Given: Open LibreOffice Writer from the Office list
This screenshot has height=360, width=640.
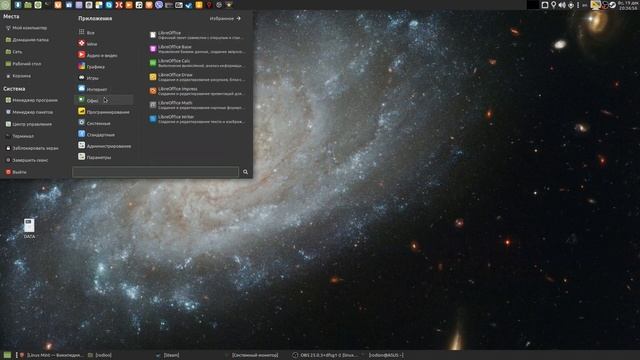Looking at the screenshot, I should tap(198, 119).
